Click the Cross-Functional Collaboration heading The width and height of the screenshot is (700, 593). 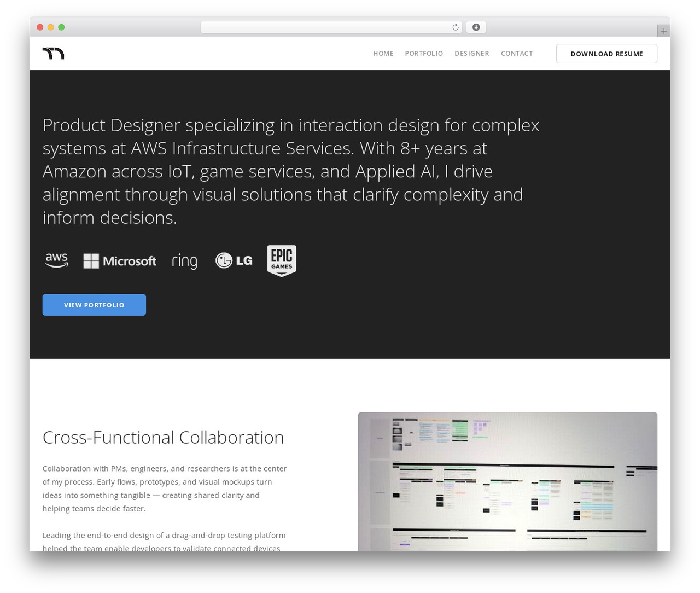pyautogui.click(x=163, y=437)
